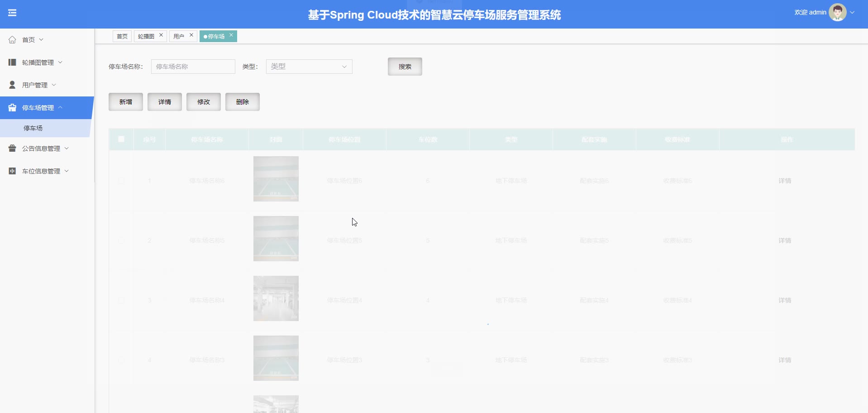The image size is (868, 413).
Task: Click the 停车场名称 column header
Action: [207, 139]
